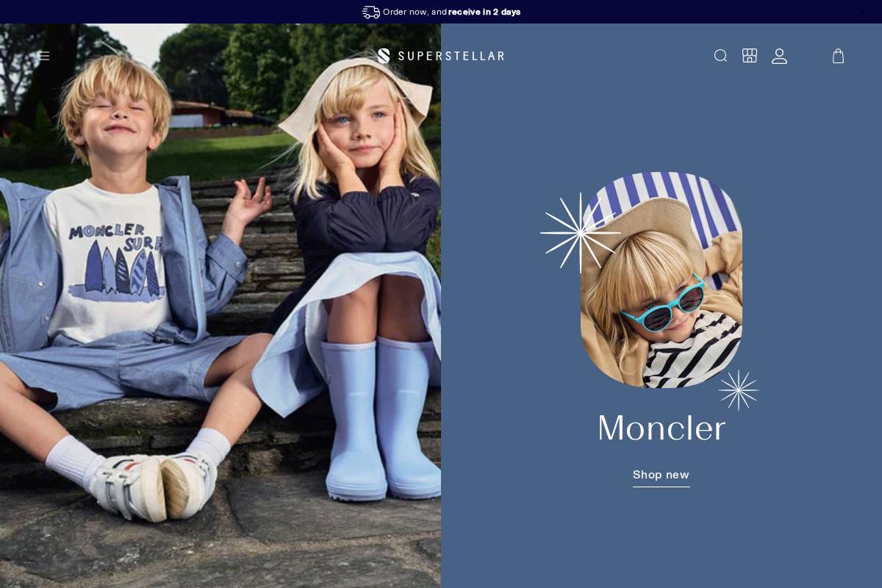Image resolution: width=882 pixels, height=588 pixels.
Task: Open the search icon in the header
Action: (x=720, y=56)
